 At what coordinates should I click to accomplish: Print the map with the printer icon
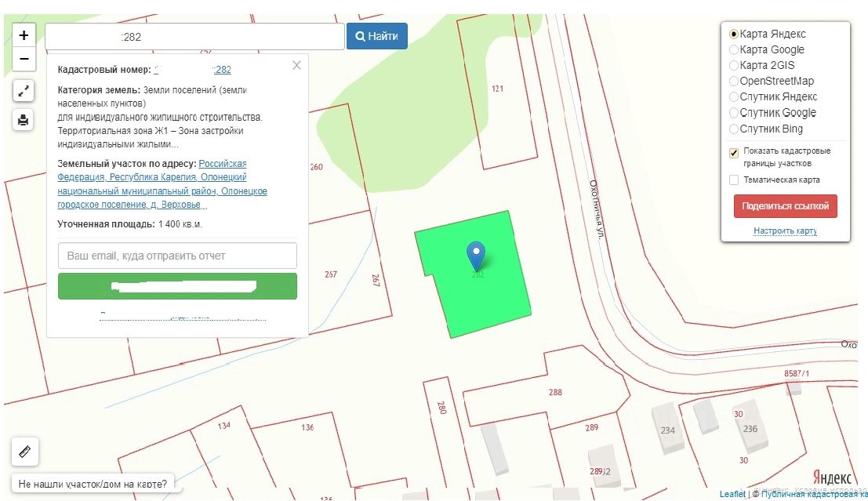tap(24, 120)
